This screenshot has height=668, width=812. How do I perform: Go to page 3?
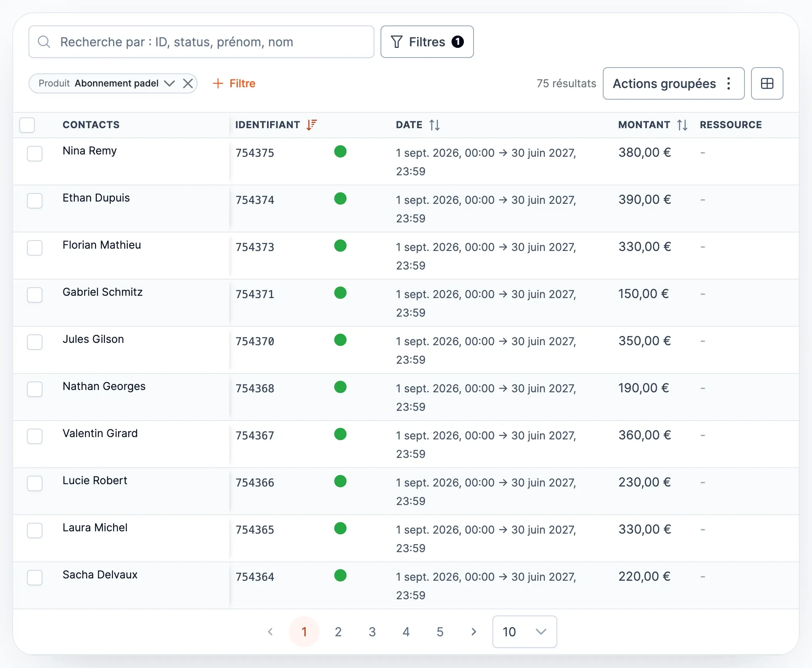tap(372, 632)
